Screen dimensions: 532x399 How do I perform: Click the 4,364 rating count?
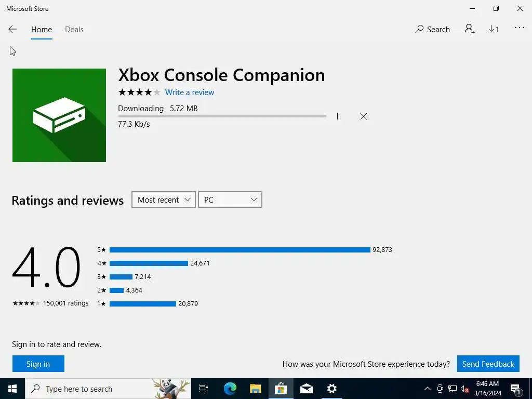[134, 290]
